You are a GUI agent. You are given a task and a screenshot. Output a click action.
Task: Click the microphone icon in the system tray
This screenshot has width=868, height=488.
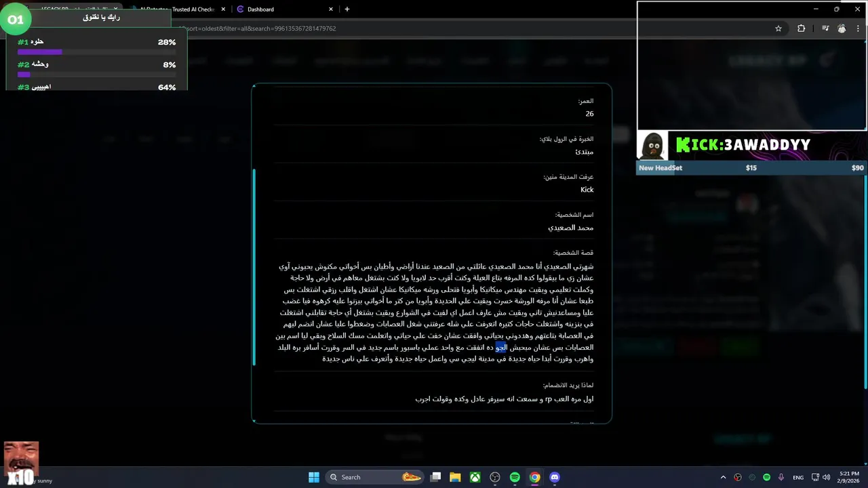pos(781,477)
